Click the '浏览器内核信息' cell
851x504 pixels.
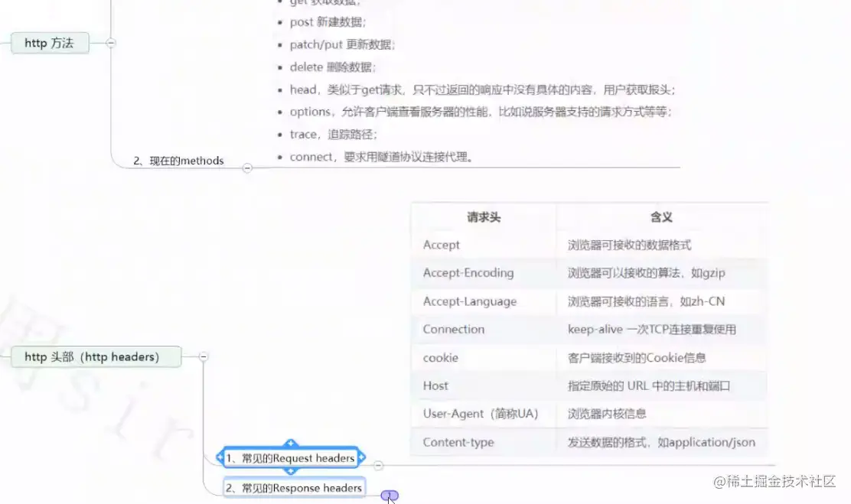point(661,414)
